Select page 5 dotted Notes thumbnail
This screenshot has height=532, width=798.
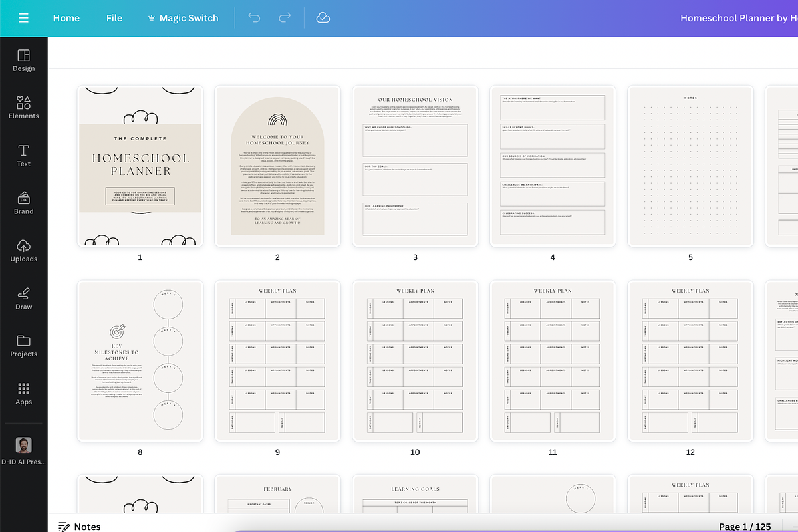click(690, 166)
